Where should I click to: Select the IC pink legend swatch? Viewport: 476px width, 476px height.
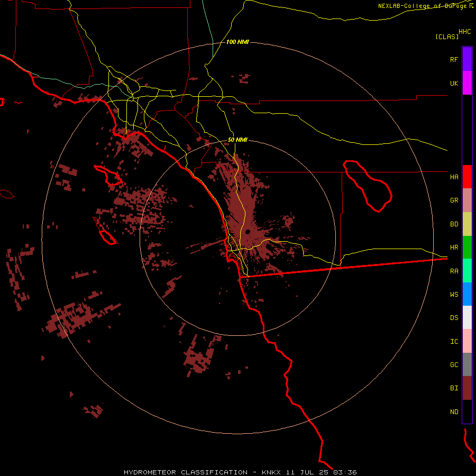tap(467, 341)
